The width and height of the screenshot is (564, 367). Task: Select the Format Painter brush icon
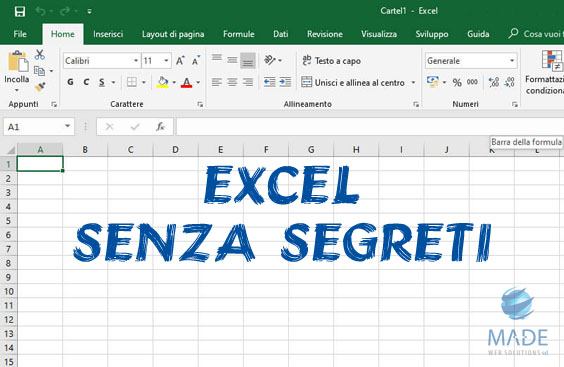(x=40, y=87)
